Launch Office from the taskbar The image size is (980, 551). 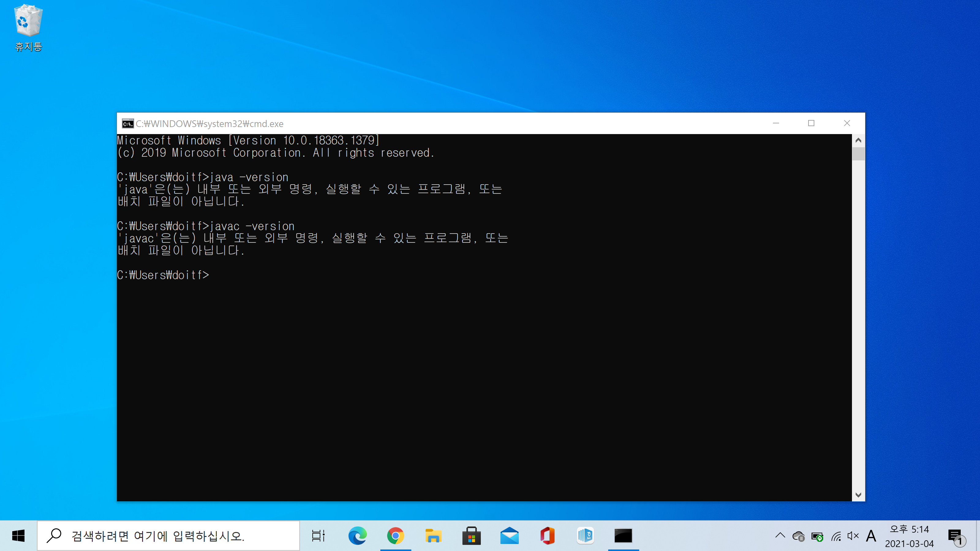pyautogui.click(x=548, y=536)
